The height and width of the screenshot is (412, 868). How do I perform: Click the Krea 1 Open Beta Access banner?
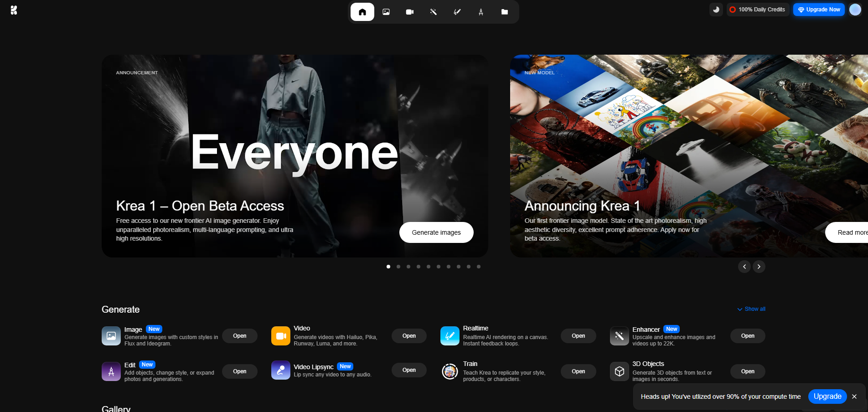click(295, 156)
